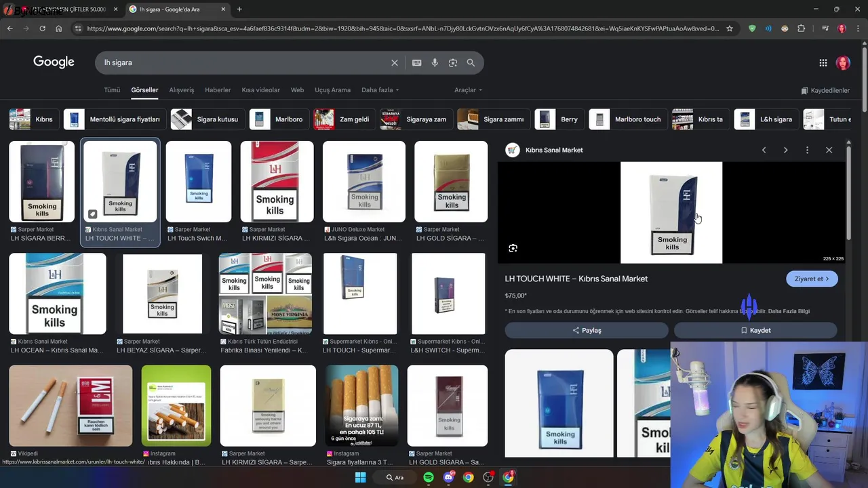The height and width of the screenshot is (488, 868).
Task: Show previous image in preview panel
Action: click(764, 150)
